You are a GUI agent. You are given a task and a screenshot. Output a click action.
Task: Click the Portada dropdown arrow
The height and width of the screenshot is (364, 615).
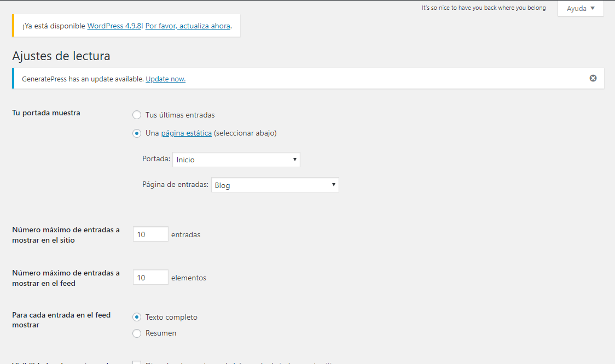(295, 159)
